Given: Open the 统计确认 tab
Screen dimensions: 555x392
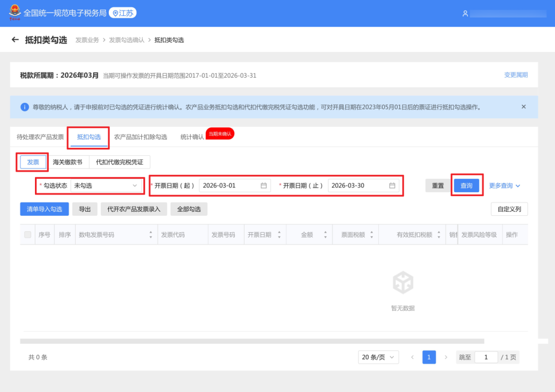Looking at the screenshot, I should (192, 137).
